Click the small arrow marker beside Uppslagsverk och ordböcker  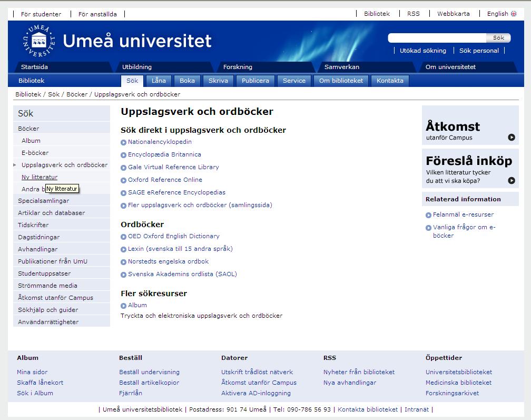pos(15,165)
